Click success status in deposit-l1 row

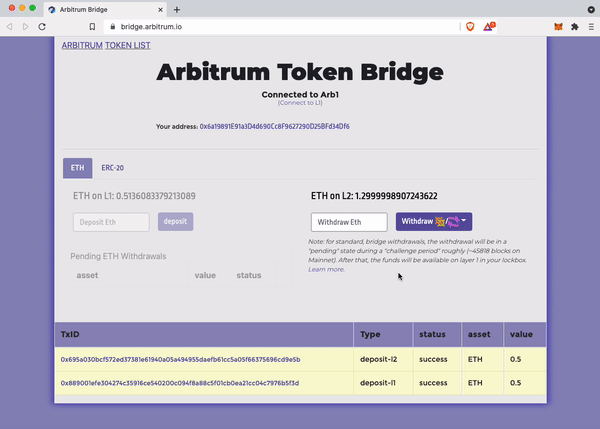coord(433,383)
